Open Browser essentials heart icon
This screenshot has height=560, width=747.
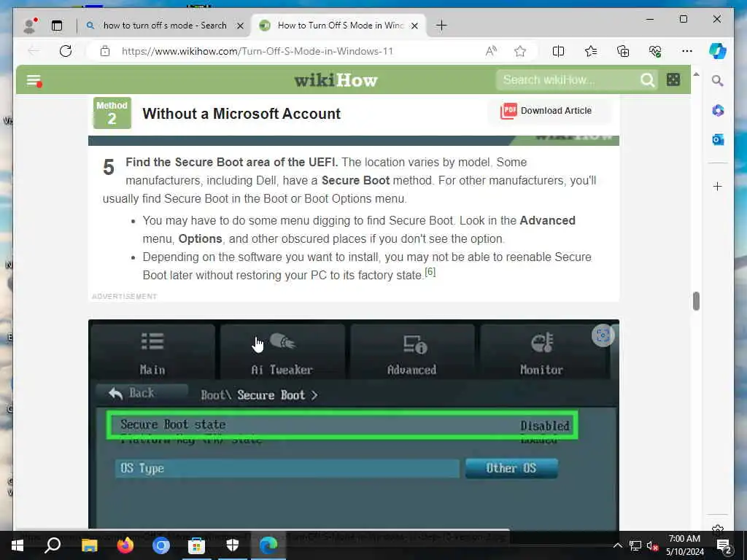point(655,51)
